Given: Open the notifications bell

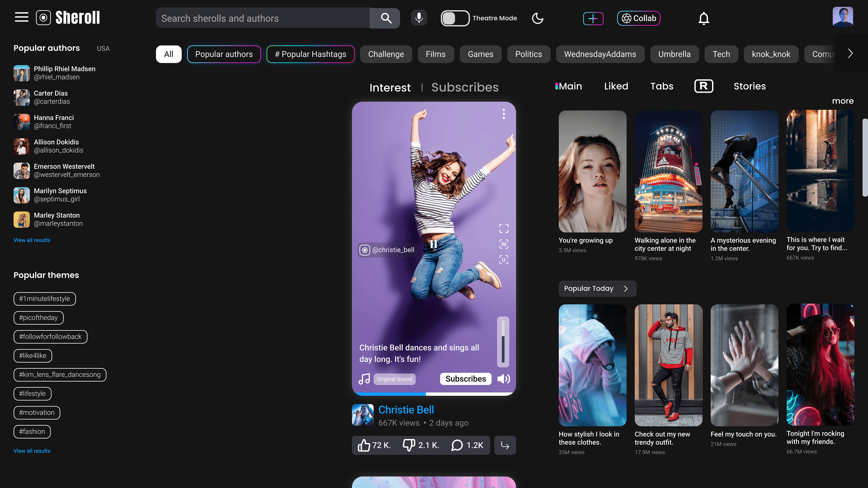Looking at the screenshot, I should click(x=704, y=18).
